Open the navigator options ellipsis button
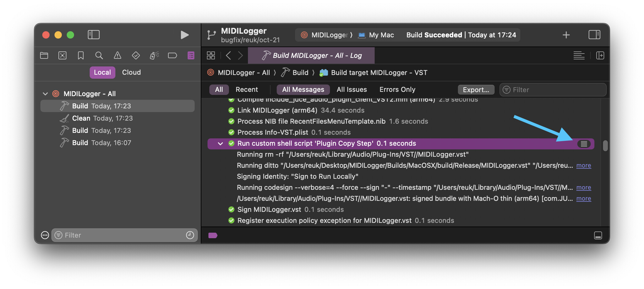Screen dimensions: 644x289 coord(45,235)
